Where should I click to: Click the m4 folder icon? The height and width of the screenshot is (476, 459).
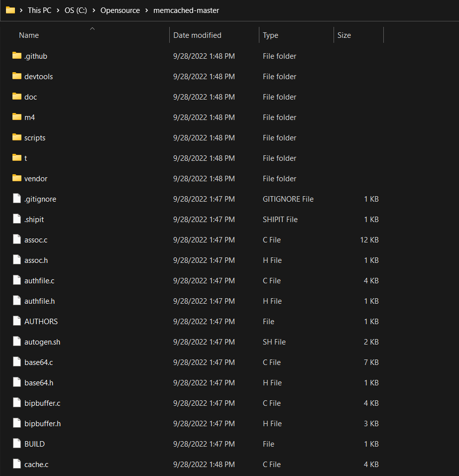coord(17,117)
